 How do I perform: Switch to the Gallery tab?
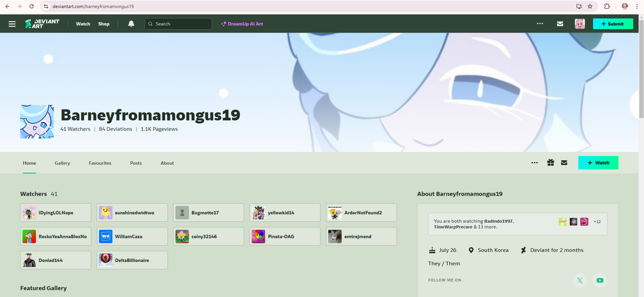[62, 163]
